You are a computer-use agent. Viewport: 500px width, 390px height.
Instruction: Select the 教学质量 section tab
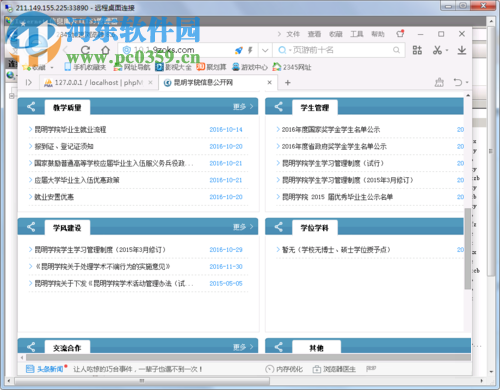(x=67, y=107)
